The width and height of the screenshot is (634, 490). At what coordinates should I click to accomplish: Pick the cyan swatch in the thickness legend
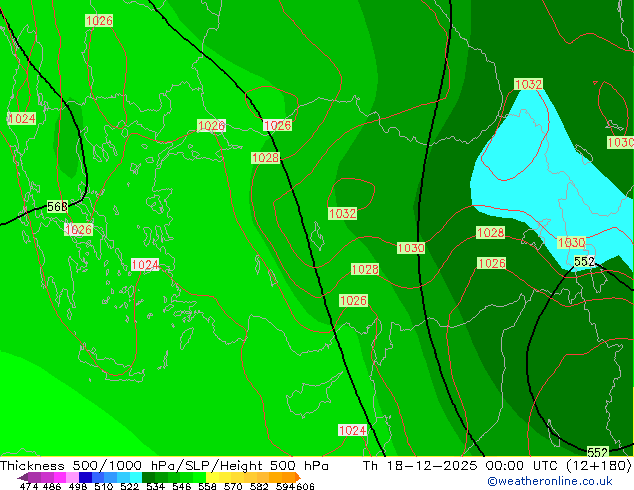pos(136,477)
